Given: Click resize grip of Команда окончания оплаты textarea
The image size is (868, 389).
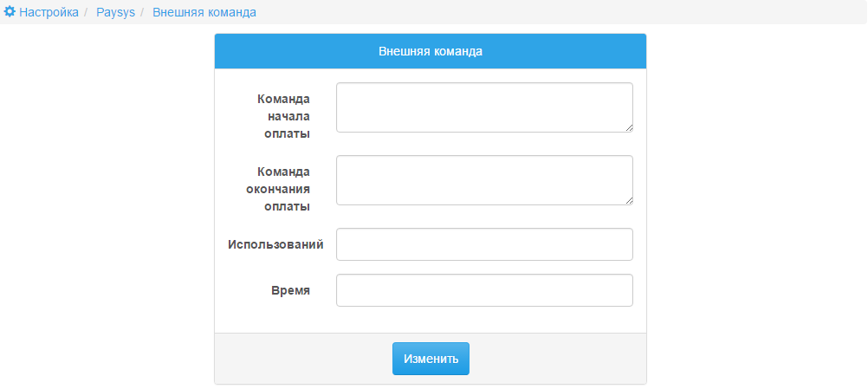Looking at the screenshot, I should coord(629,201).
